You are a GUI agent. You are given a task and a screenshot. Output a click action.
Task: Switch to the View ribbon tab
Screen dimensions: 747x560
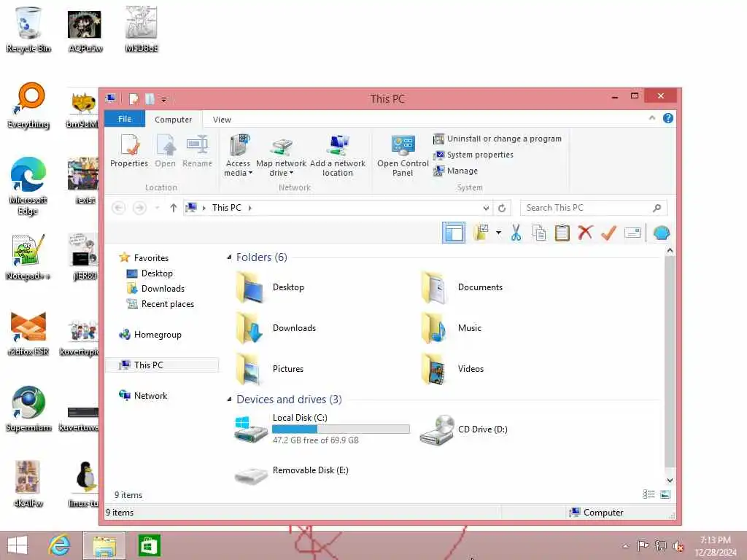point(222,119)
